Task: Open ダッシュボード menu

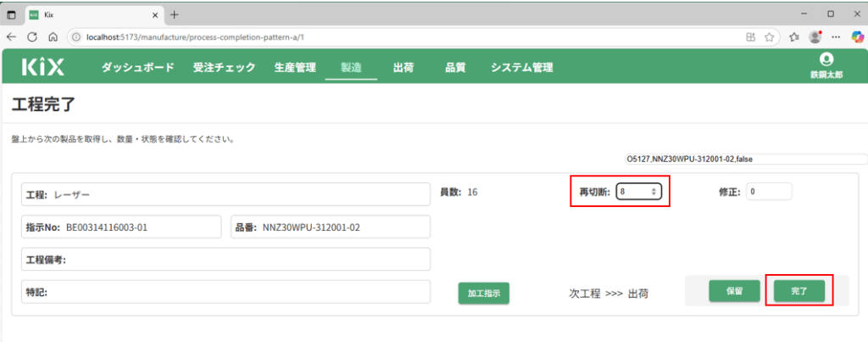Action: pyautogui.click(x=138, y=68)
